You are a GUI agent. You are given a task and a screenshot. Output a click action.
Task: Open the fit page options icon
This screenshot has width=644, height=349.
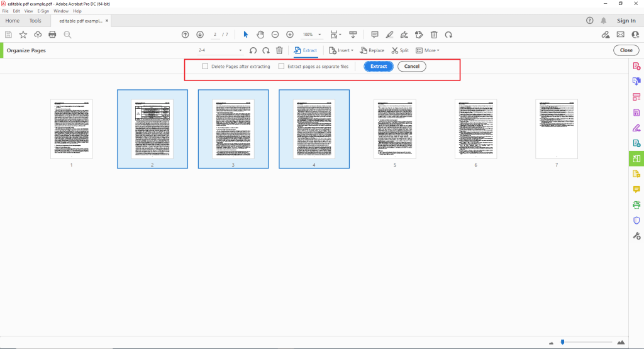pyautogui.click(x=336, y=35)
